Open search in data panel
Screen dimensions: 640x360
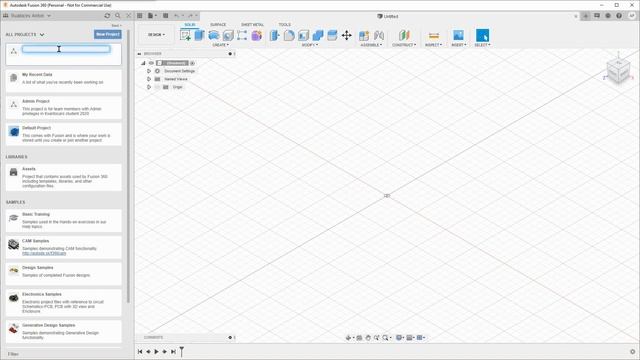118,16
